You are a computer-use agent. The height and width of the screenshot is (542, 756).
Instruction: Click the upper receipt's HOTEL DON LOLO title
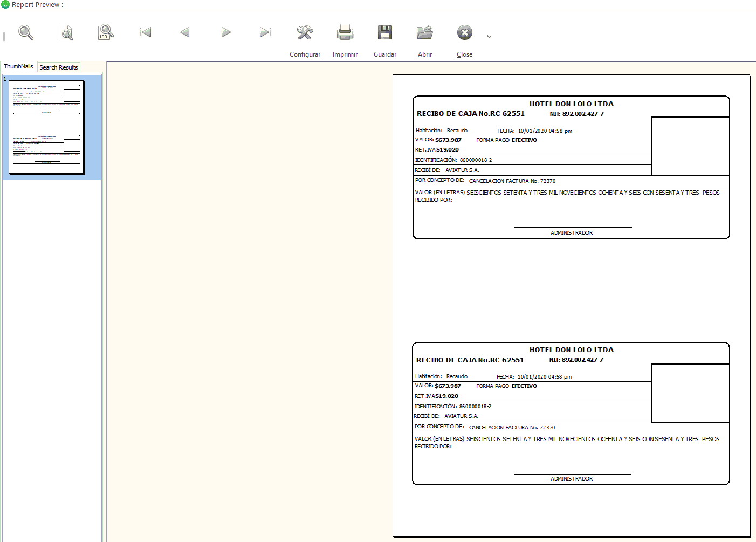point(571,104)
